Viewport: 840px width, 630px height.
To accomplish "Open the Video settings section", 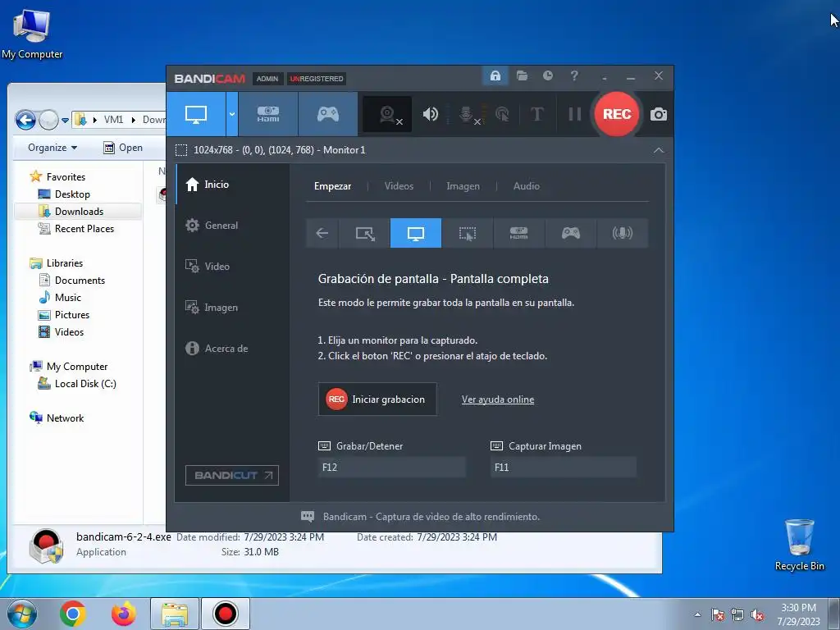I will (x=232, y=267).
